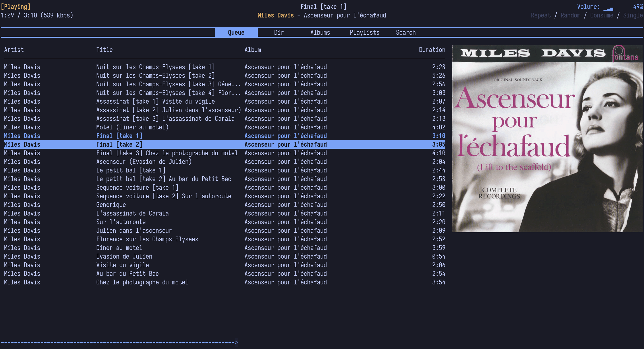
Task: Open the Albums tab
Action: tap(320, 33)
